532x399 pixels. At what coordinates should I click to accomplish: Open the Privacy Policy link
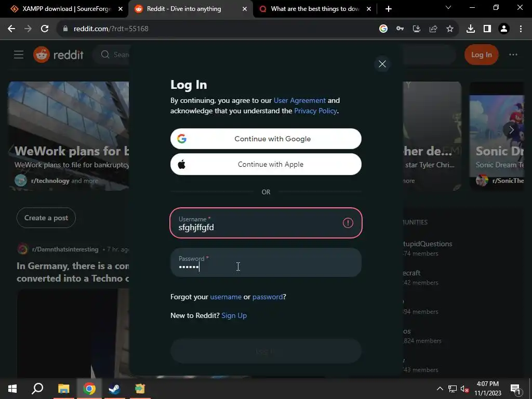315,111
